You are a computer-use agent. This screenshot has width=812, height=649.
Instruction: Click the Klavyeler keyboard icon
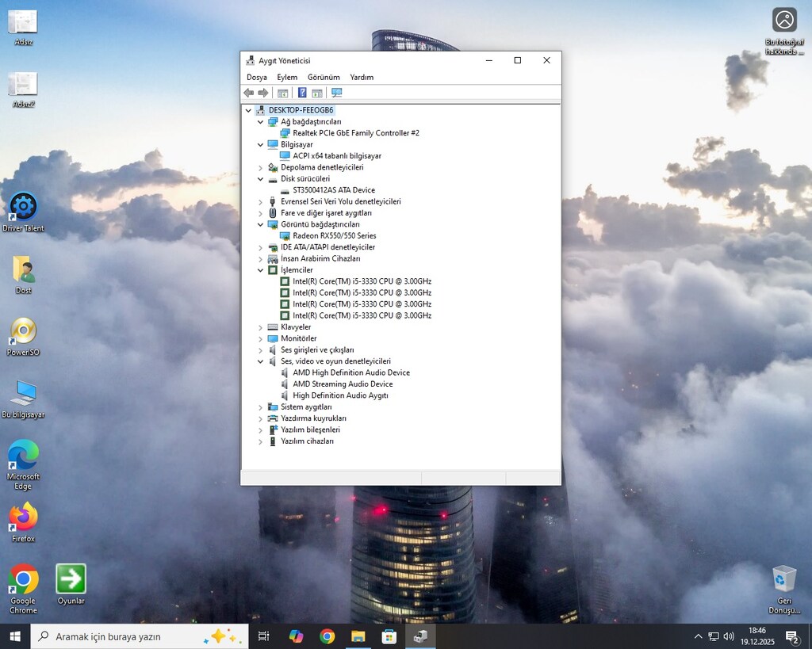pyautogui.click(x=273, y=327)
